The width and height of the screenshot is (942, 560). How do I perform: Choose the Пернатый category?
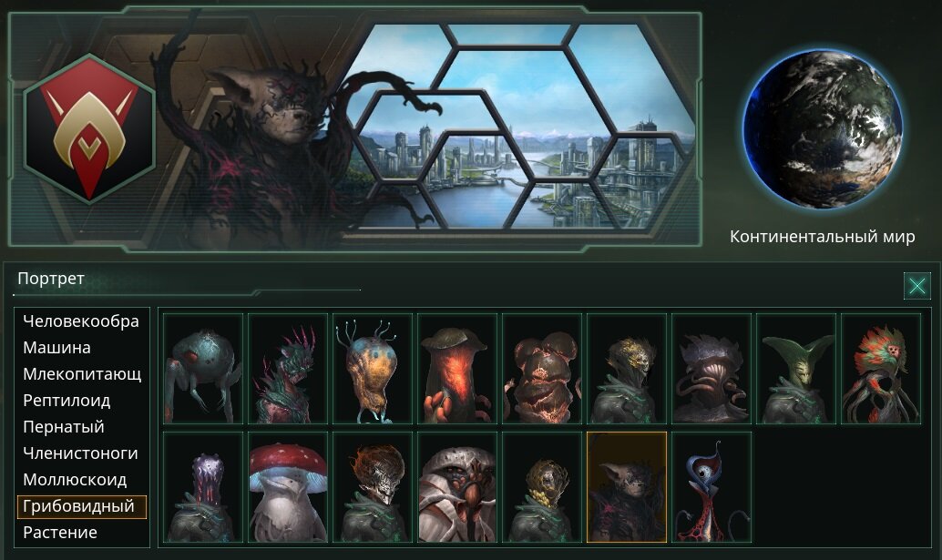coord(64,427)
